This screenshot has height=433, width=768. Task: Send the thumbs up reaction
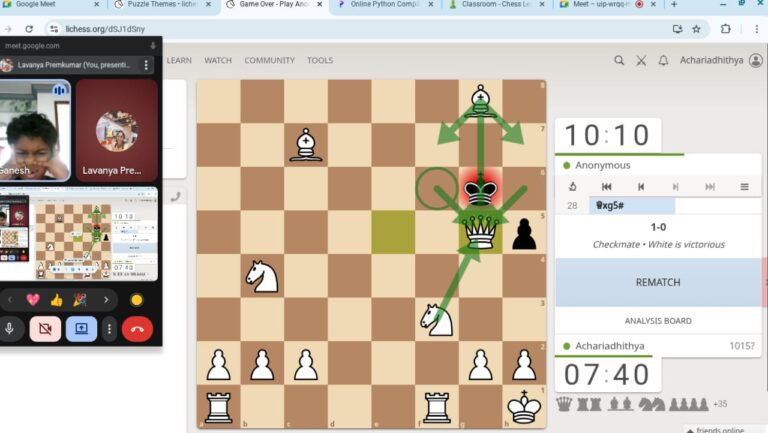click(58, 300)
